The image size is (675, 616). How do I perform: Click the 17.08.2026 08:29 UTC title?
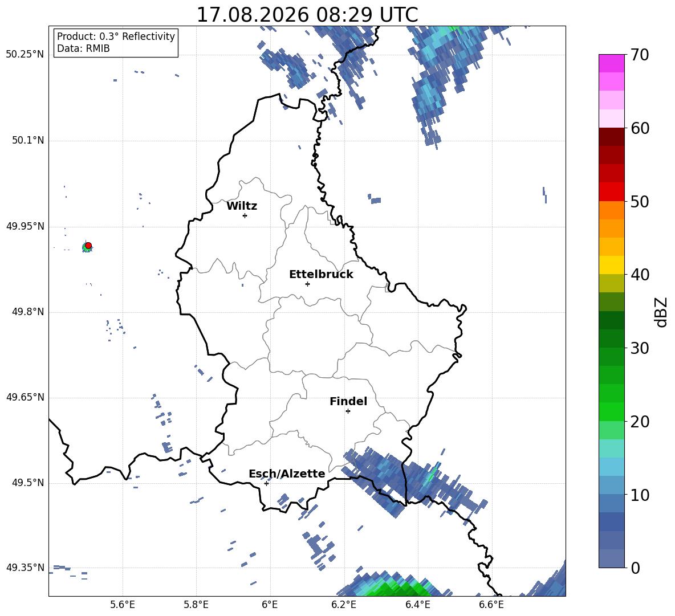tap(307, 15)
